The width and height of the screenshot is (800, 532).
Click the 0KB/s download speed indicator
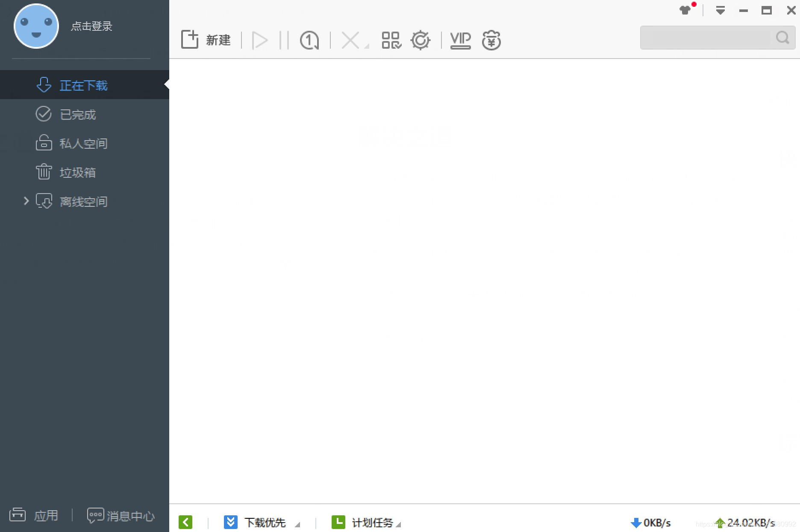(651, 523)
